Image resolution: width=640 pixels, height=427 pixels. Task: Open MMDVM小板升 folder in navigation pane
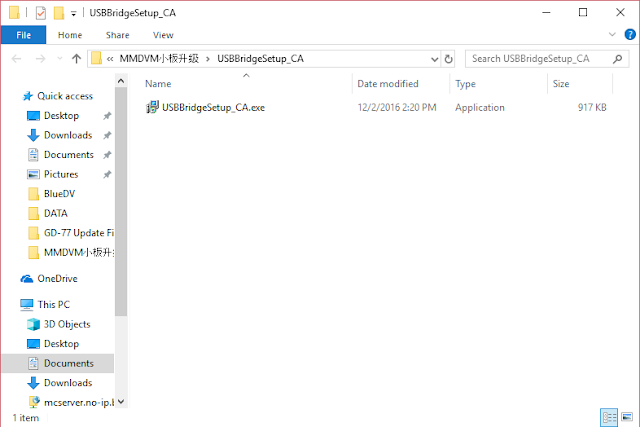pyautogui.click(x=79, y=253)
